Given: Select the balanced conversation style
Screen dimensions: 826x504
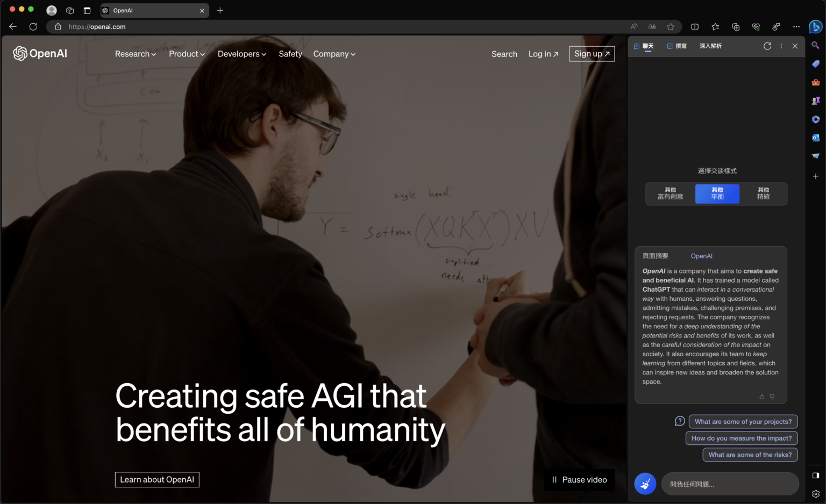Looking at the screenshot, I should pyautogui.click(x=717, y=193).
